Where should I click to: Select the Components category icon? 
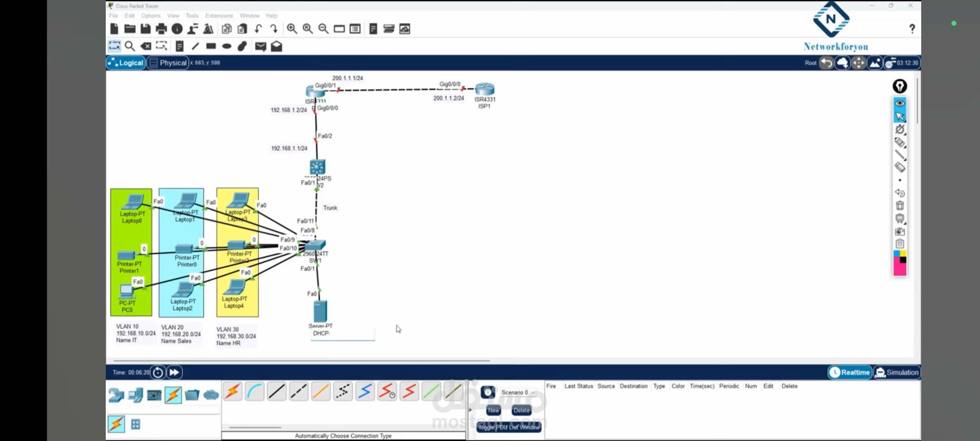tap(154, 395)
